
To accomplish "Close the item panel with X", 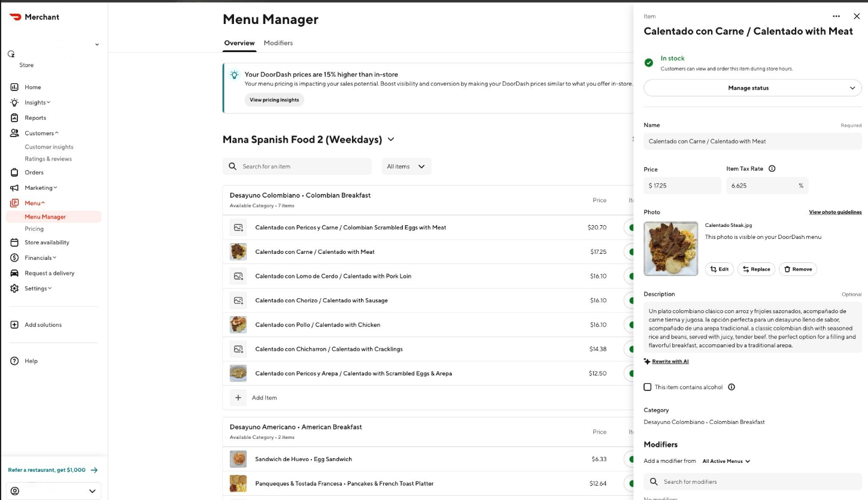I will pyautogui.click(x=857, y=16).
